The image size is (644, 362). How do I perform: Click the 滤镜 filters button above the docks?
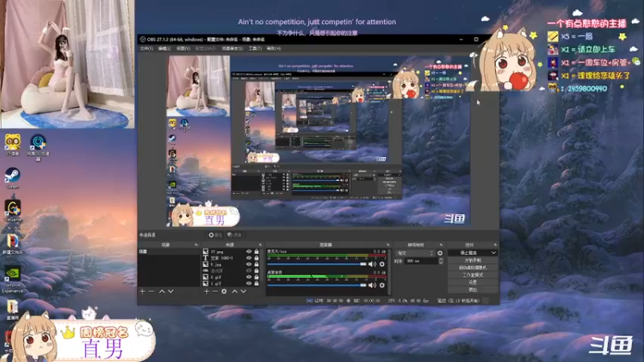pyautogui.click(x=234, y=235)
